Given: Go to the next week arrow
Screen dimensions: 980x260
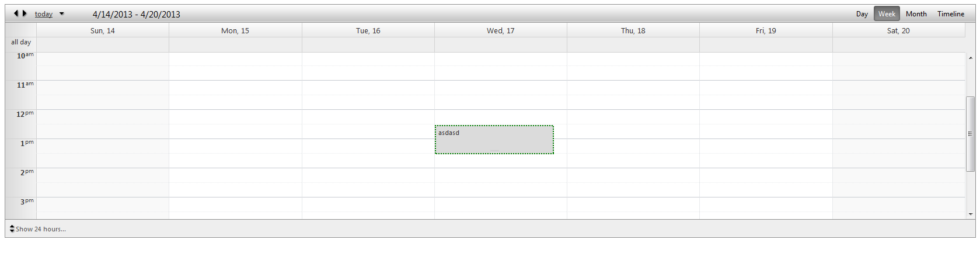Looking at the screenshot, I should (x=25, y=13).
